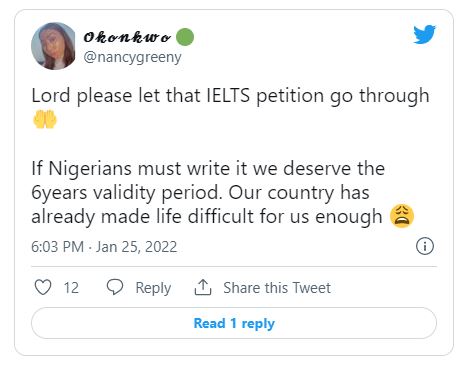This screenshot has width=472, height=370.
Task: Open the Okonkwo display name
Action: [127, 37]
